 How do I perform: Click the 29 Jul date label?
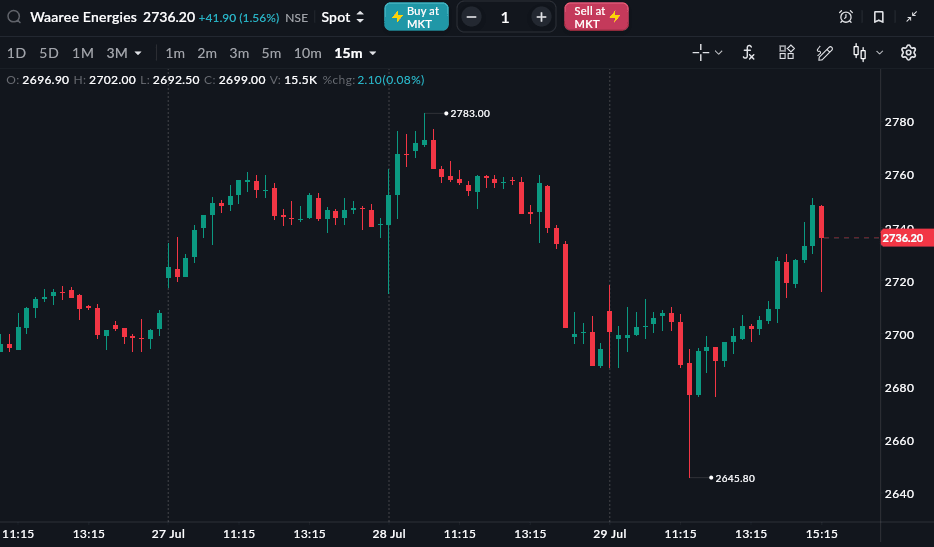609,534
